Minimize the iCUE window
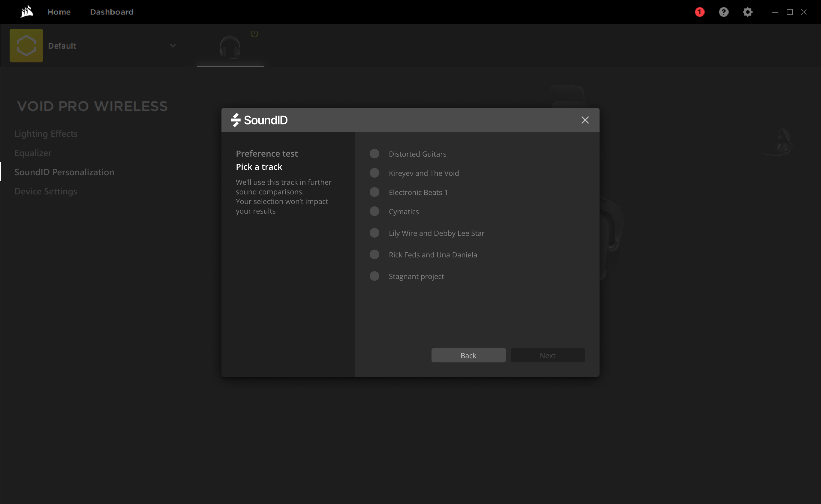Viewport: 821px width, 504px height. (x=775, y=12)
